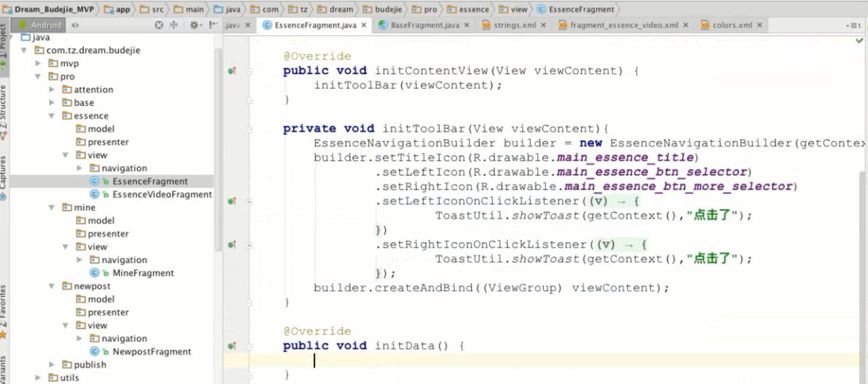Screen dimensions: 868x384
Task: Fold the initToolBar method code block
Action: pos(250,129)
